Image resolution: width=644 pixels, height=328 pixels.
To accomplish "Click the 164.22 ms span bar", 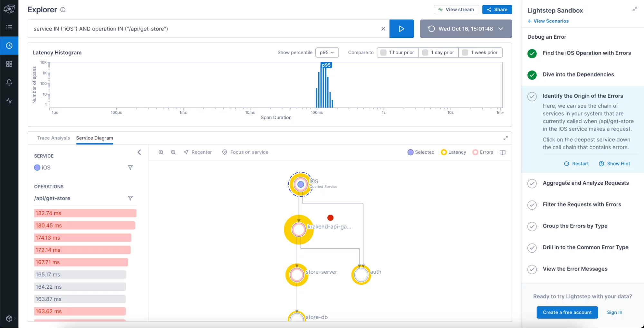I will 80,287.
